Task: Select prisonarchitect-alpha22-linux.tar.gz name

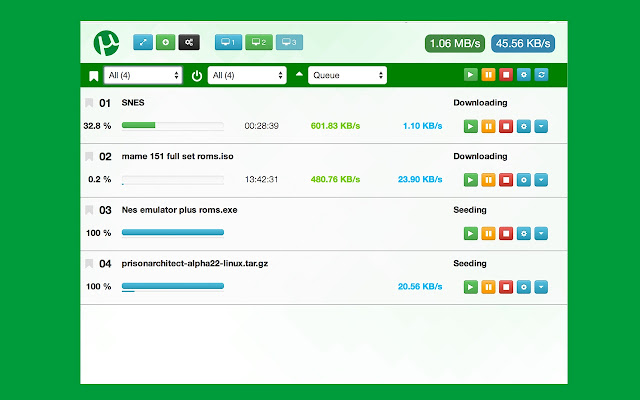Action: click(x=195, y=263)
